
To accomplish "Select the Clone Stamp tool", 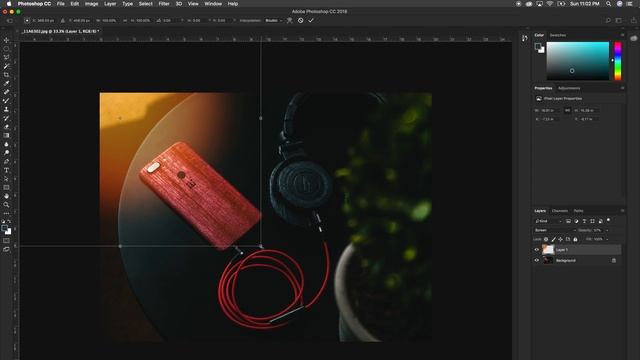I will pos(6,109).
